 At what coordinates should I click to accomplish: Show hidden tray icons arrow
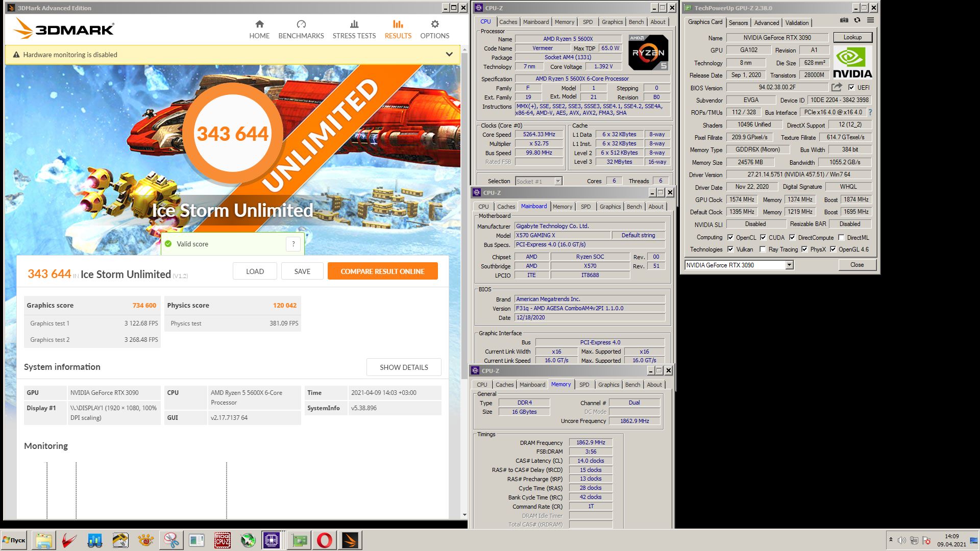pyautogui.click(x=891, y=540)
